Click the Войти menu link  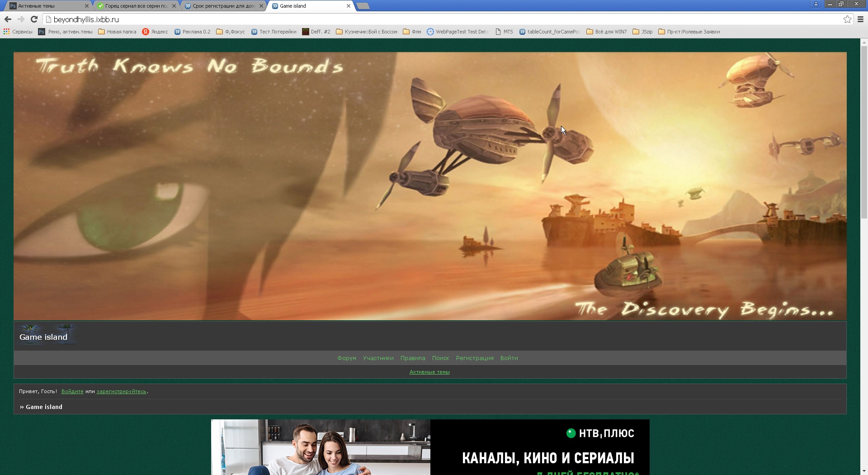click(509, 358)
